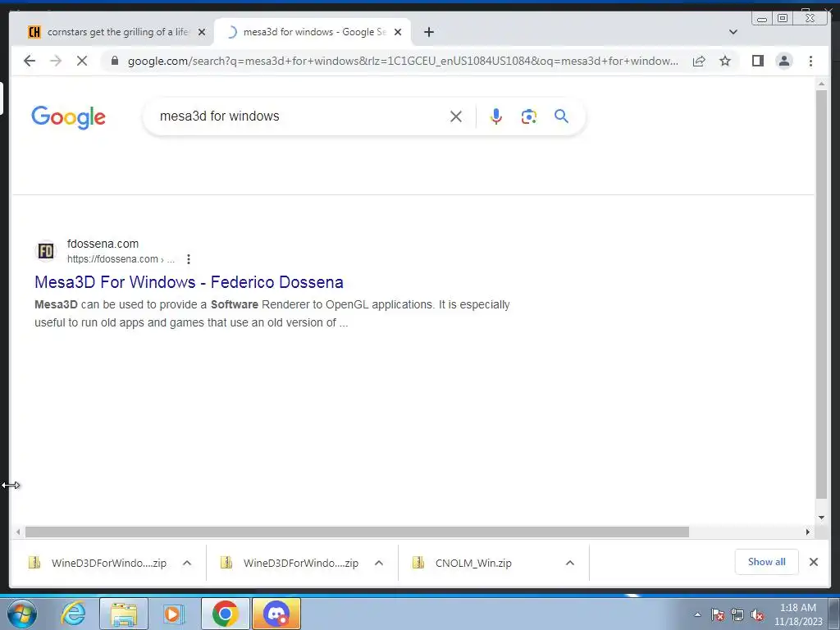Click the scroll up arrow
The width and height of the screenshot is (840, 630).
tap(821, 84)
